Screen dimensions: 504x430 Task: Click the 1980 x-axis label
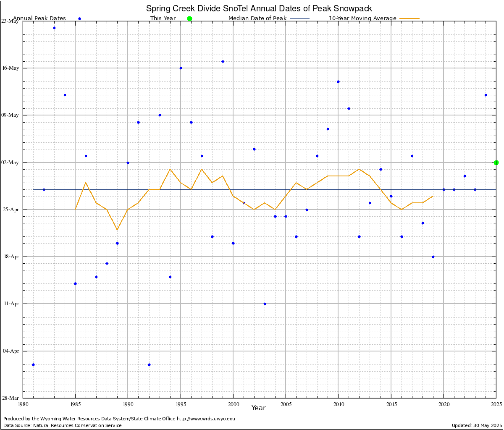click(23, 404)
